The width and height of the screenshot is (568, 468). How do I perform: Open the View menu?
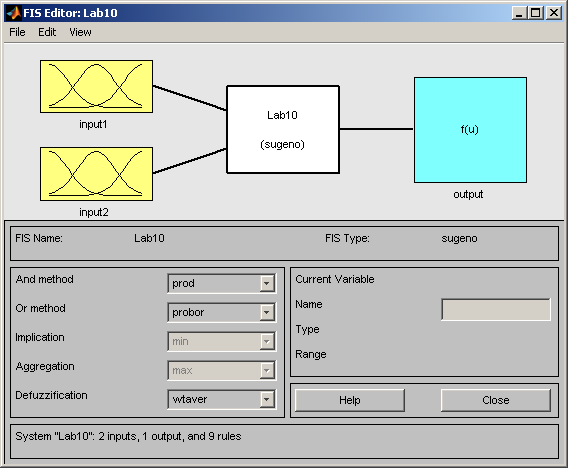click(80, 32)
